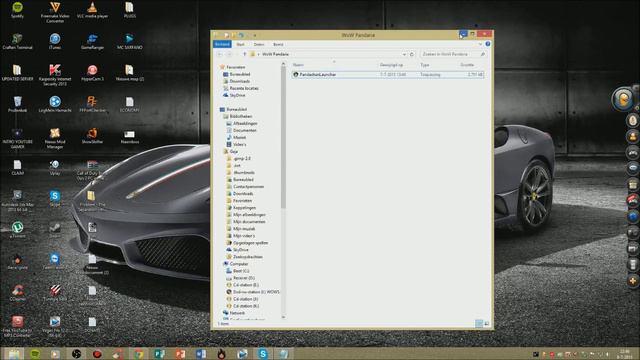Click the scroll-down arrow of navigation pane

point(283,317)
